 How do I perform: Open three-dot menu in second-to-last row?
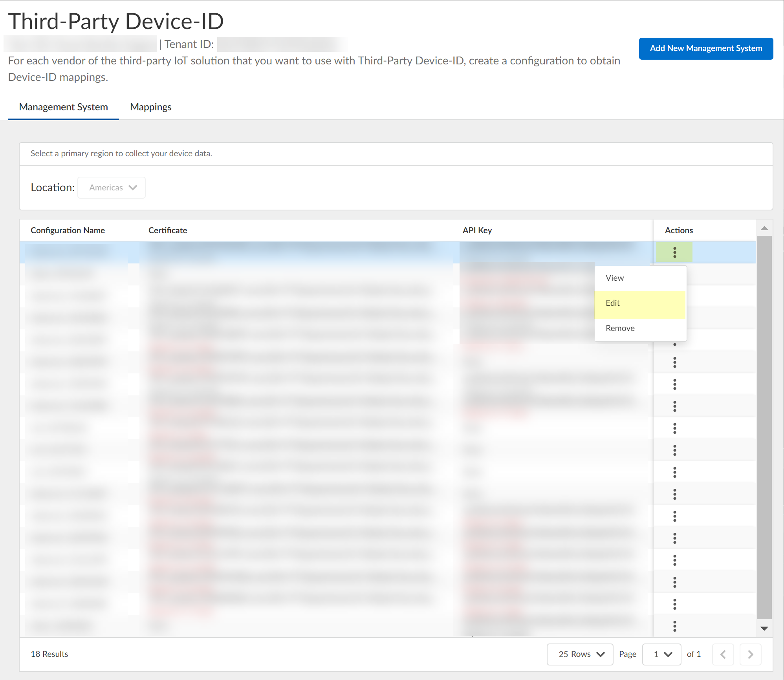coord(674,604)
